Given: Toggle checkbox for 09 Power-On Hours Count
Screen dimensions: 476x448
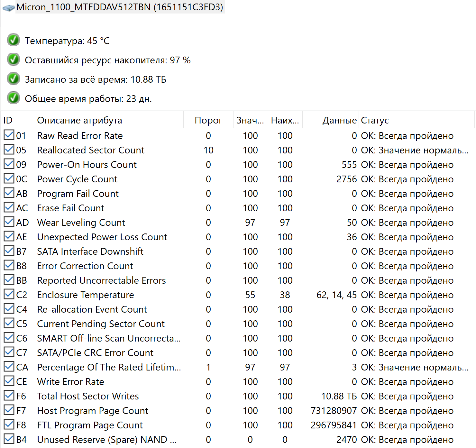Looking at the screenshot, I should pyautogui.click(x=9, y=164).
